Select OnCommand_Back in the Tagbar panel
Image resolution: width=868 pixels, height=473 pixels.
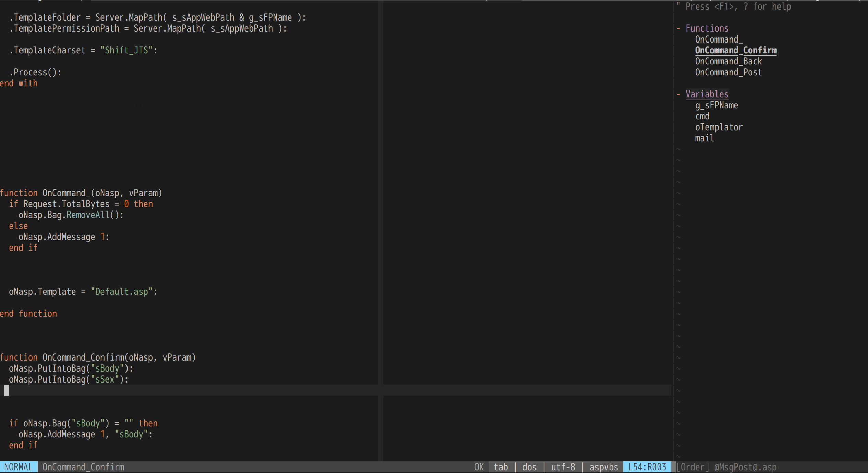point(728,61)
